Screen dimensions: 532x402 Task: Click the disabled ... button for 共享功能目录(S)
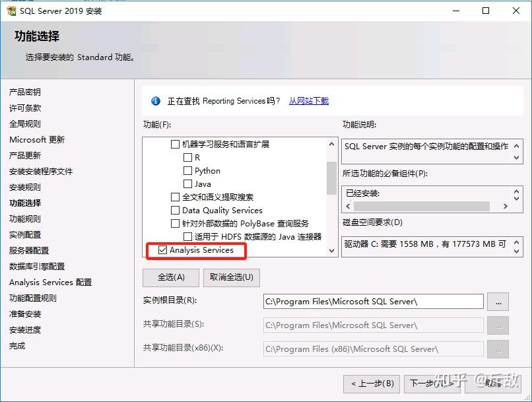pos(500,325)
